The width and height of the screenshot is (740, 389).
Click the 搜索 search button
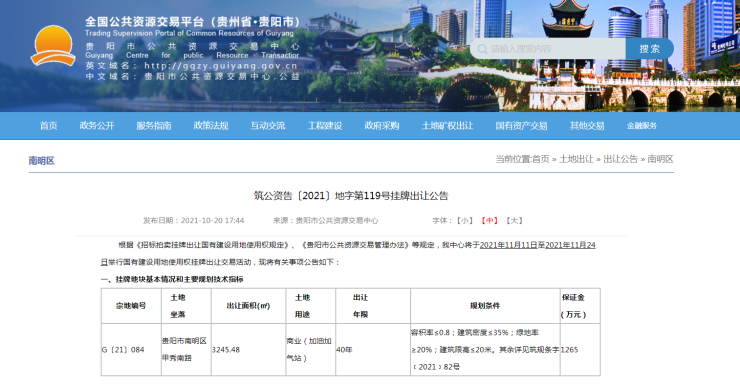click(649, 49)
